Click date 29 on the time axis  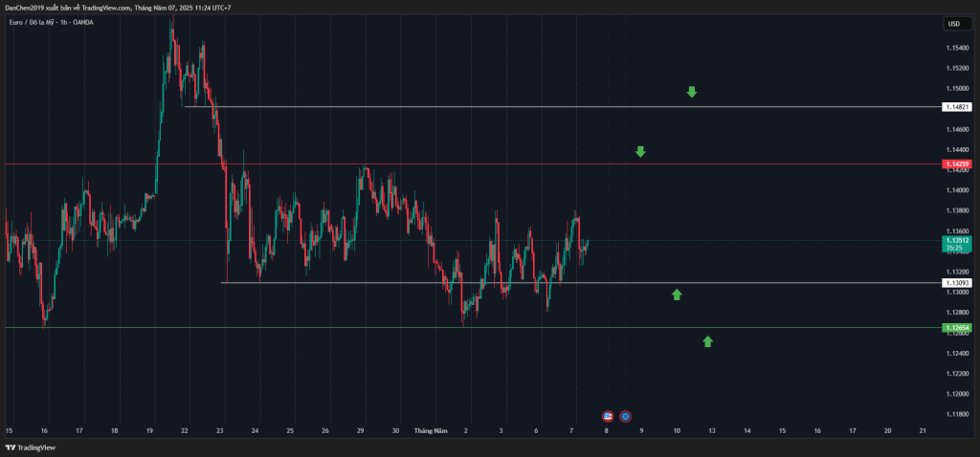point(361,431)
